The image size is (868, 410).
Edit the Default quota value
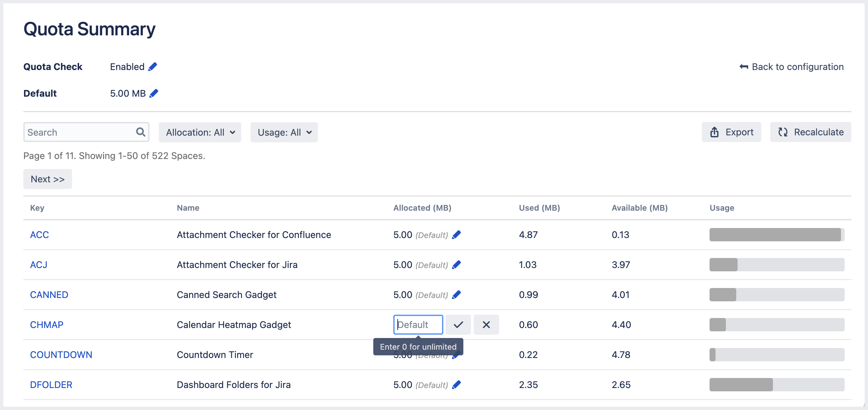click(x=154, y=93)
